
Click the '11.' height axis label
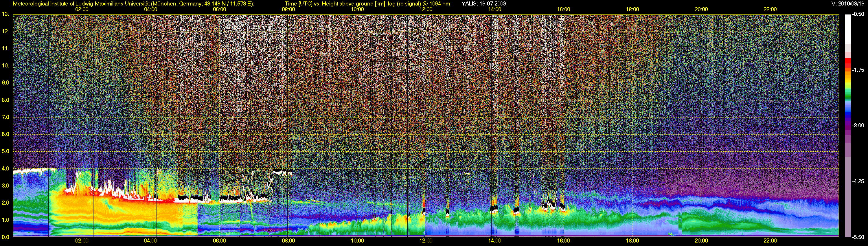coord(5,49)
